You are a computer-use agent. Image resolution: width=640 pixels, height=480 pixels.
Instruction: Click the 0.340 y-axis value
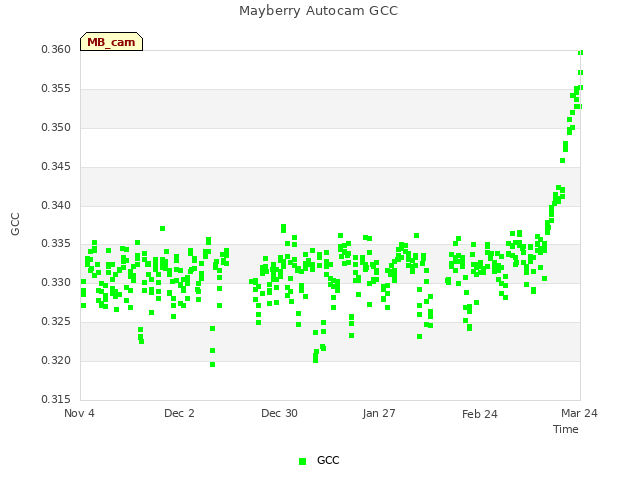click(56, 205)
